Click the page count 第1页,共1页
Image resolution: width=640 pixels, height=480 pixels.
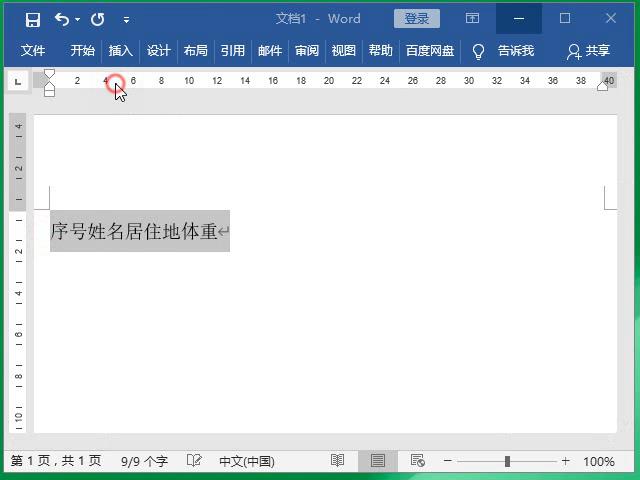pos(56,461)
